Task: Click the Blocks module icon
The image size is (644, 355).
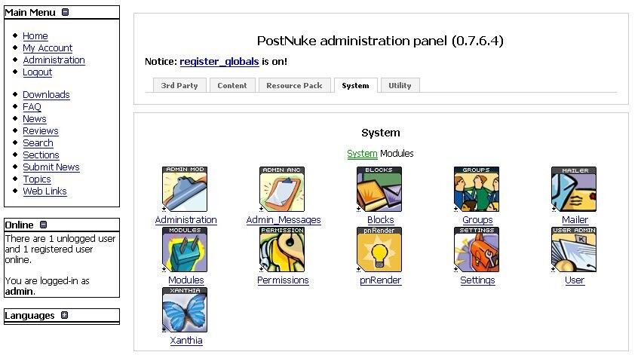Action: (x=379, y=189)
